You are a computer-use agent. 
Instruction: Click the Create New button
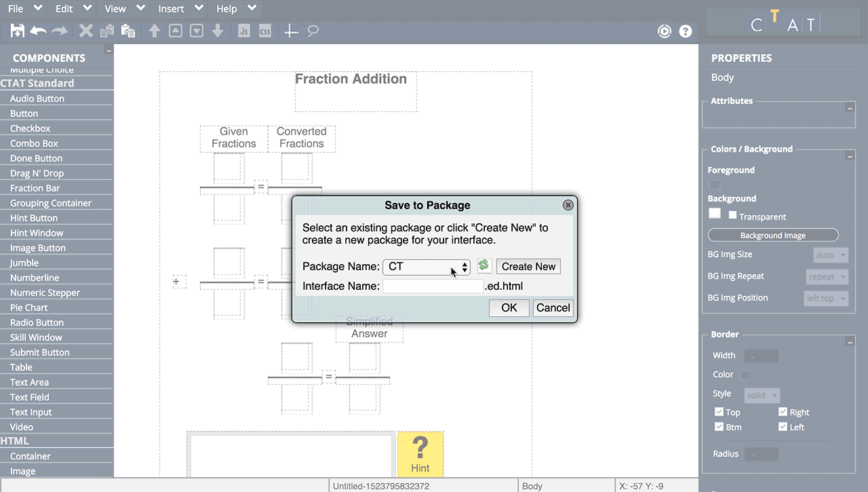point(528,267)
